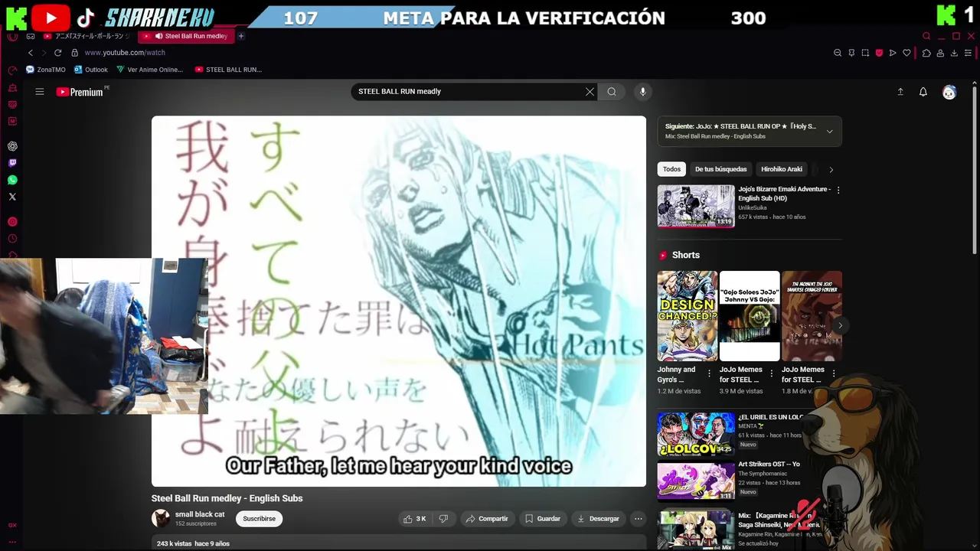
Task: Open the STEEL BALL RUN bookmark
Action: tap(228, 70)
